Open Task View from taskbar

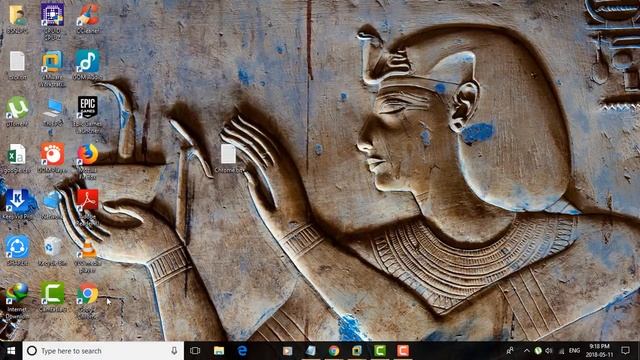tap(195, 351)
